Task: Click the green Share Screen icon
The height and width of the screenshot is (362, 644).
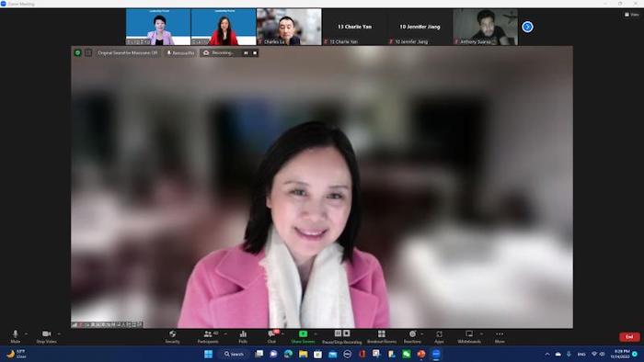Action: 303,334
